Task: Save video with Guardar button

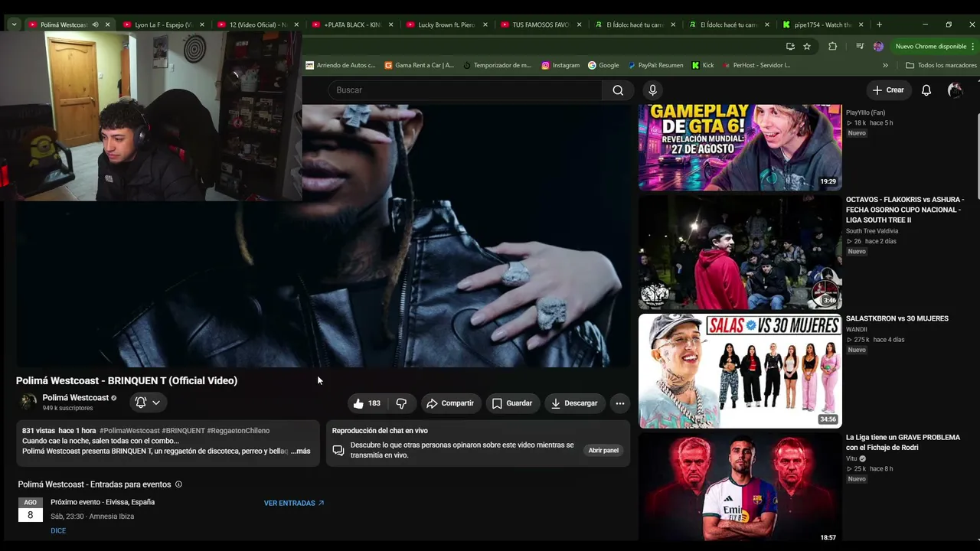Action: 512,403
